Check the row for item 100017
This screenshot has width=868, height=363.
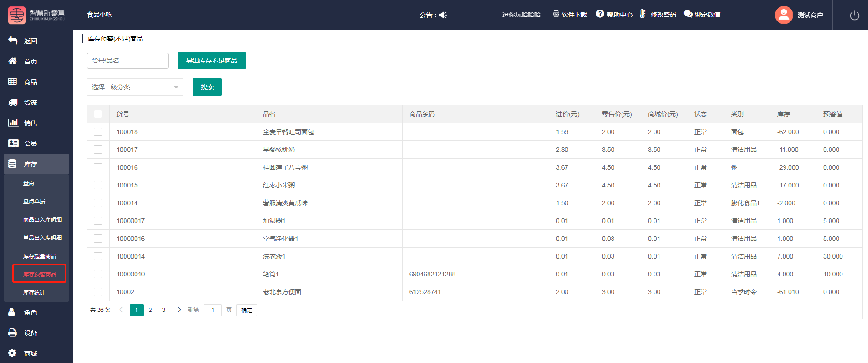[98, 150]
